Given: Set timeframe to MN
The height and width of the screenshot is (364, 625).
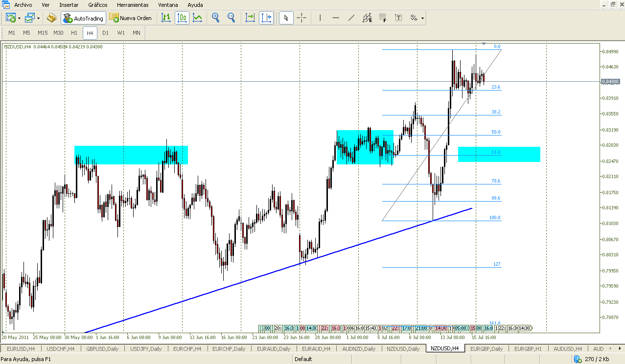Looking at the screenshot, I should click(x=137, y=33).
